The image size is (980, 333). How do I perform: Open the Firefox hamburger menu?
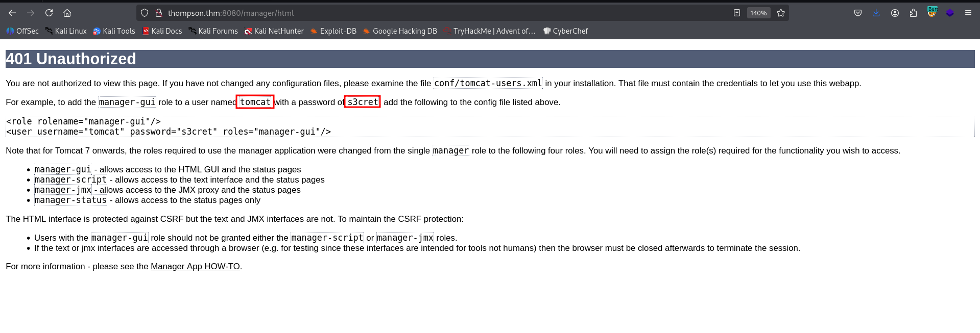coord(968,13)
